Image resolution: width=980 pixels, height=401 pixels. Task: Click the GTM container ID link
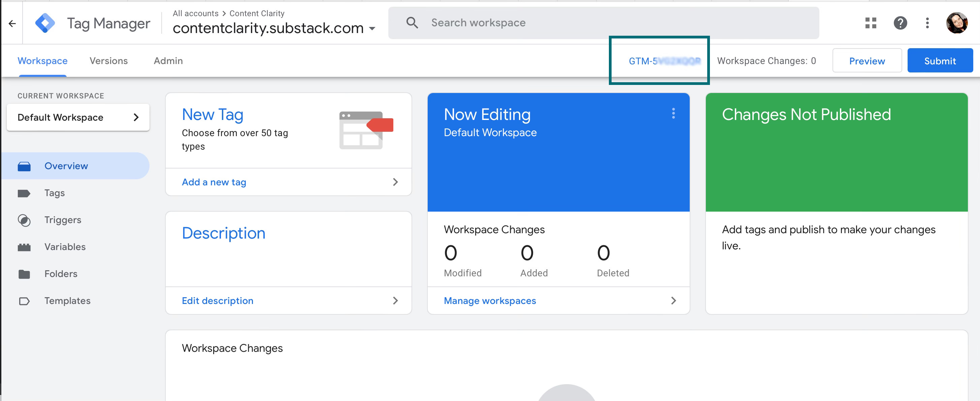(x=664, y=61)
